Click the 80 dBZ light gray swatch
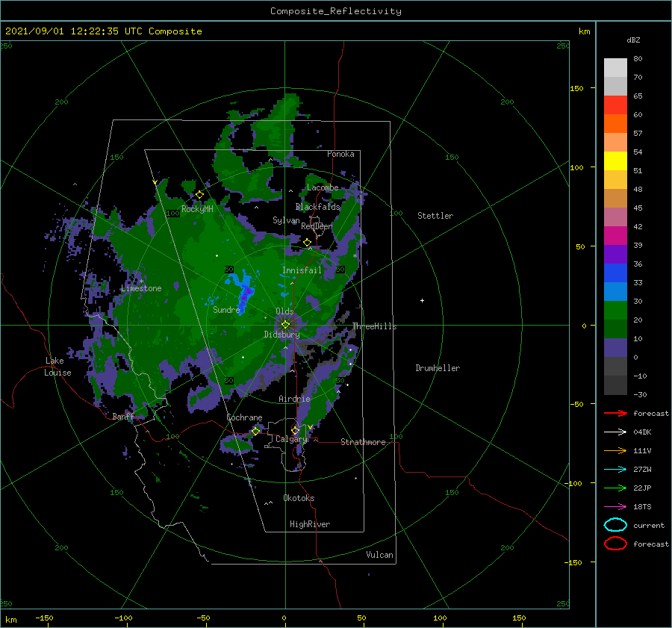This screenshot has height=628, width=672. [x=615, y=68]
